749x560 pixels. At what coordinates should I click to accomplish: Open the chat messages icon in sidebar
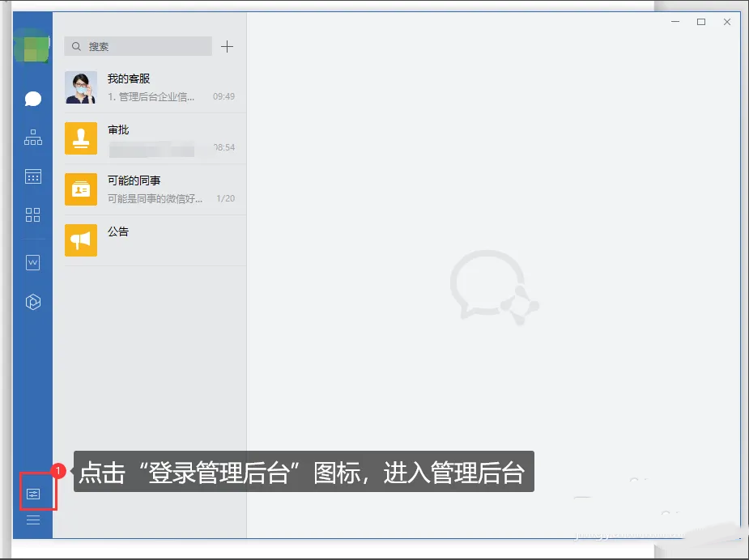pyautogui.click(x=32, y=99)
